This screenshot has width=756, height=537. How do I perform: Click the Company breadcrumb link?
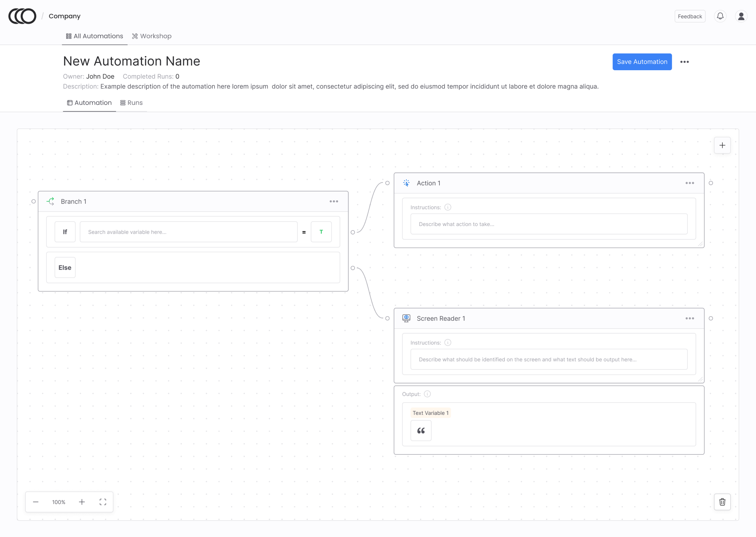pos(64,16)
